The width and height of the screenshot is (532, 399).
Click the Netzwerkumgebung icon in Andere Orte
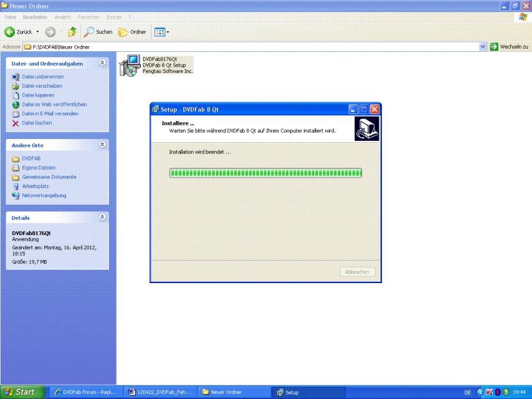[x=16, y=195]
